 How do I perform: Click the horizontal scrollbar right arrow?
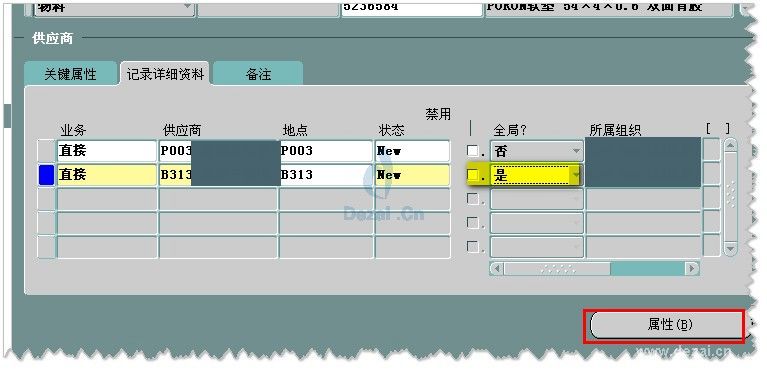click(x=692, y=268)
